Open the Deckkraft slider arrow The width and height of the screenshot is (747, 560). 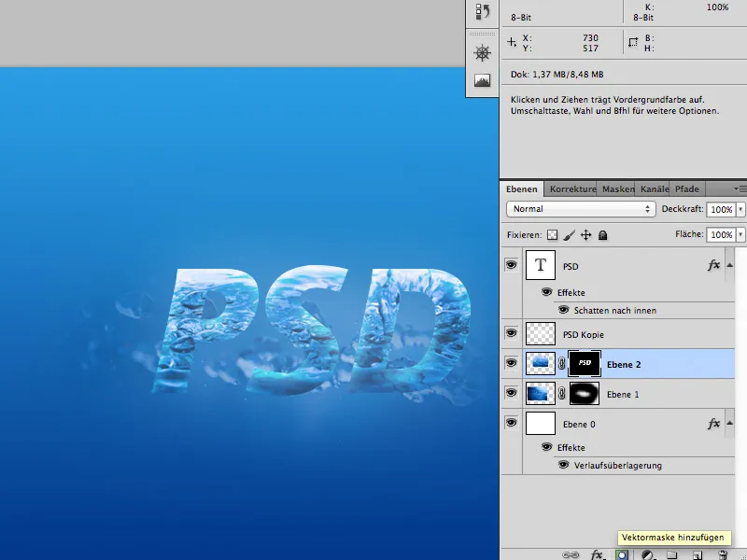click(740, 209)
